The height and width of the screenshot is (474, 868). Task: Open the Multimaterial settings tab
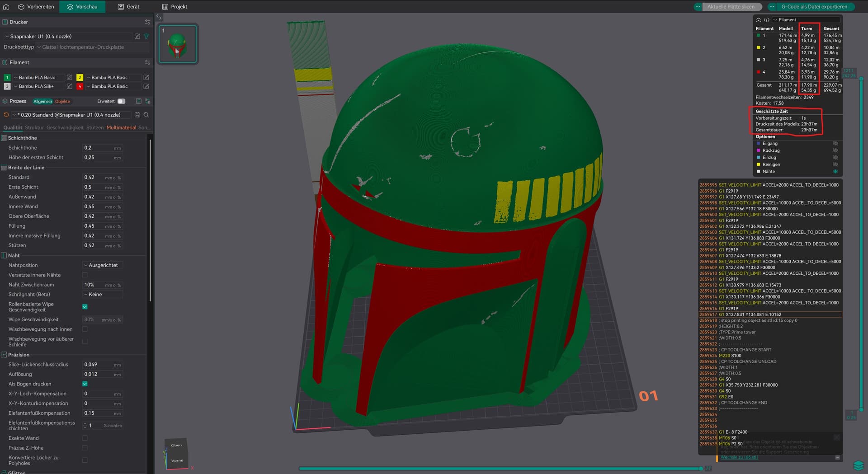121,127
